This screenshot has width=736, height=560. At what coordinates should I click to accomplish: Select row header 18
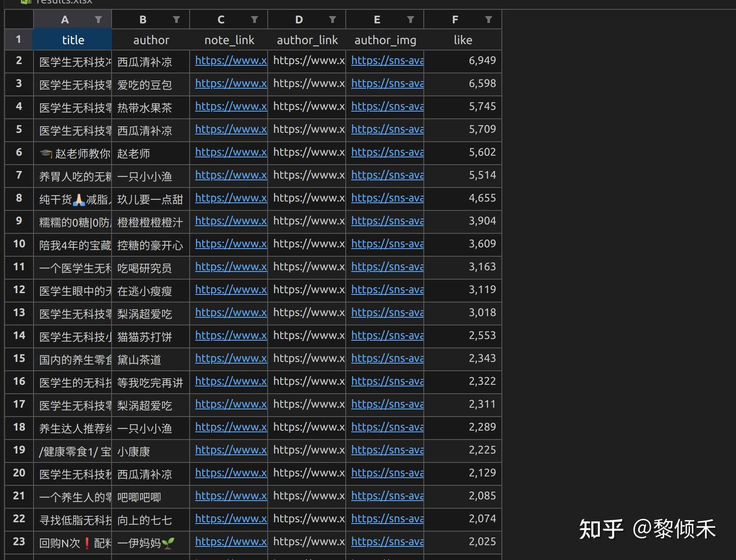(19, 427)
